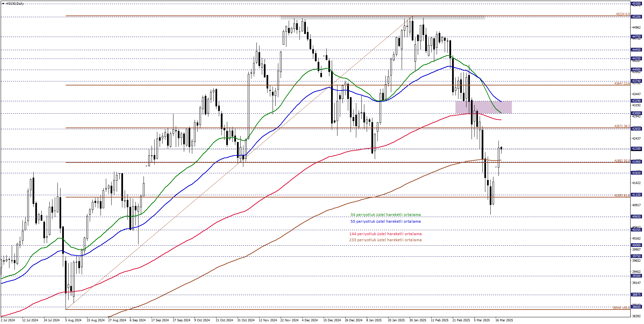Click the 24 Jul 2024 date label
The image size is (644, 324).
point(51,320)
